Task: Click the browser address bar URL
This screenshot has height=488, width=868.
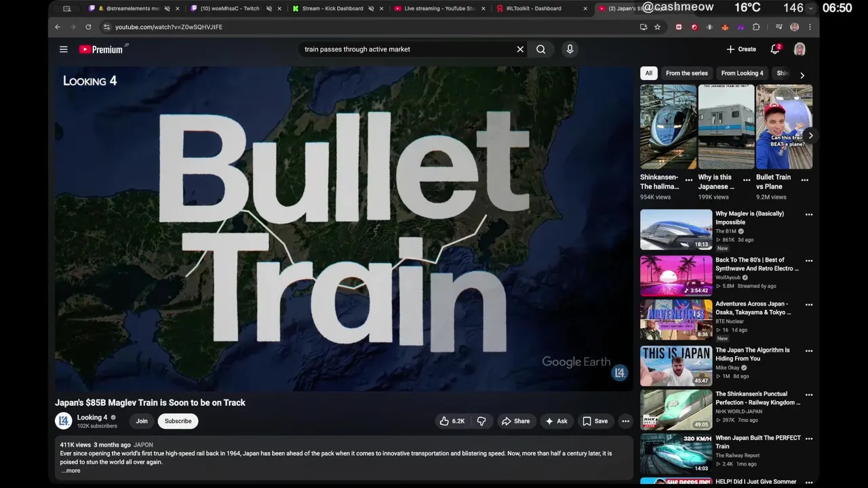Action: pyautogui.click(x=169, y=27)
